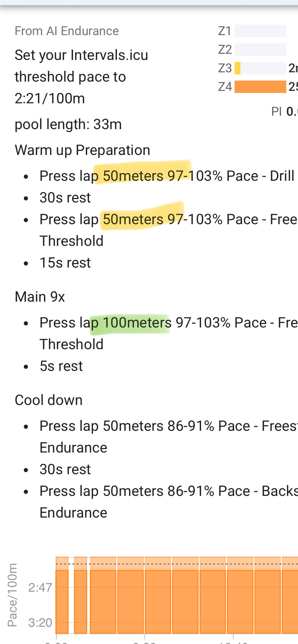Screen dimensions: 298x644
Task: Click the '15s rest' step
Action: tap(65, 263)
